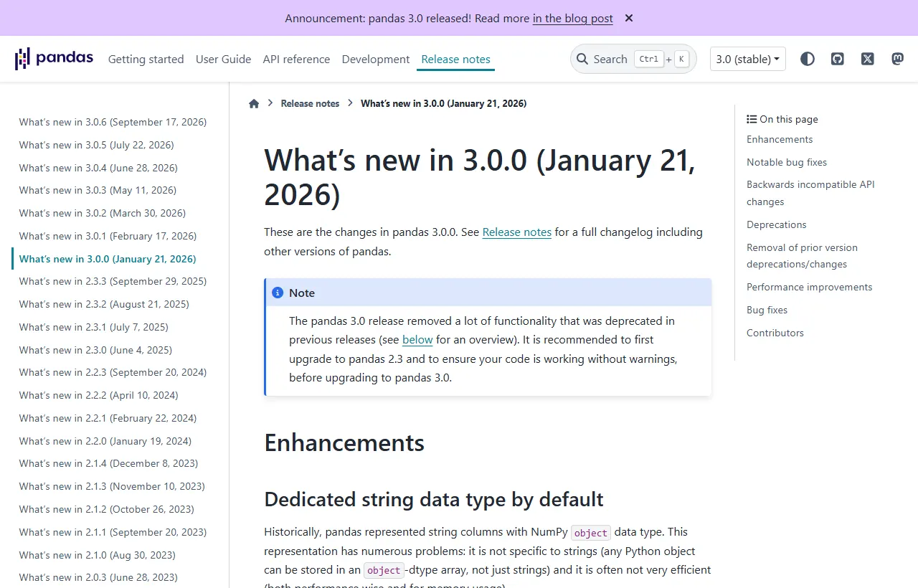
Task: Jump to Performance improvements section
Action: (x=810, y=287)
